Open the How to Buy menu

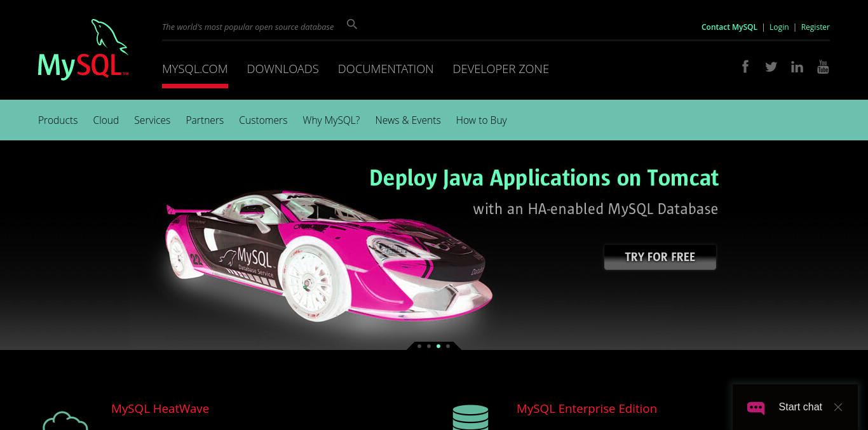481,120
